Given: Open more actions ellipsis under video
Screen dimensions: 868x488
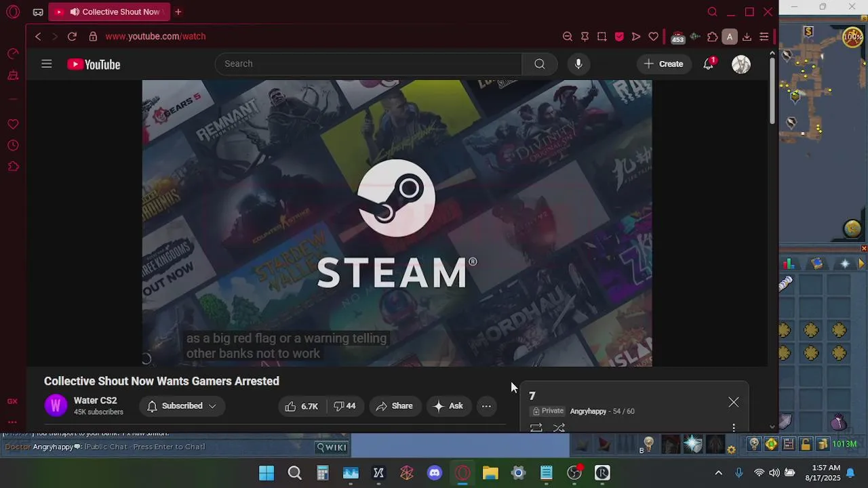Looking at the screenshot, I should pyautogui.click(x=486, y=406).
